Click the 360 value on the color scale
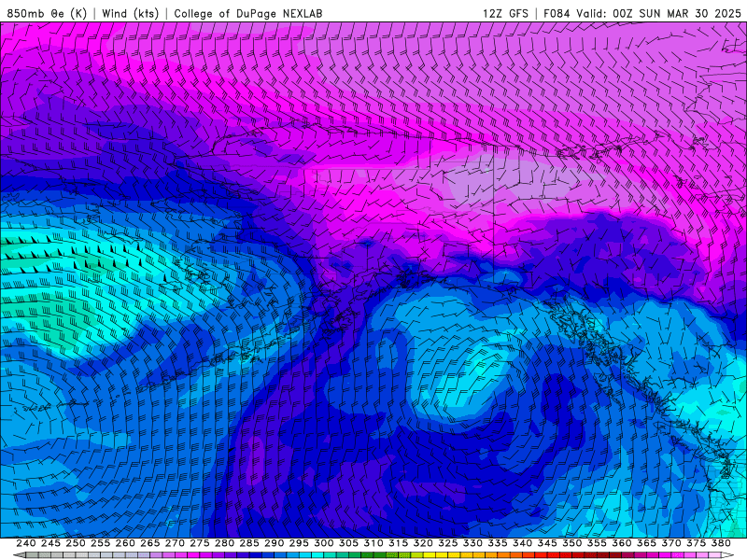This screenshot has width=747, height=560. pyautogui.click(x=621, y=543)
